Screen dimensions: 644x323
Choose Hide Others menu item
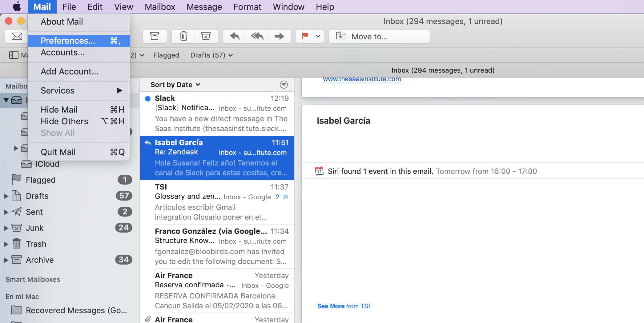tap(79, 121)
